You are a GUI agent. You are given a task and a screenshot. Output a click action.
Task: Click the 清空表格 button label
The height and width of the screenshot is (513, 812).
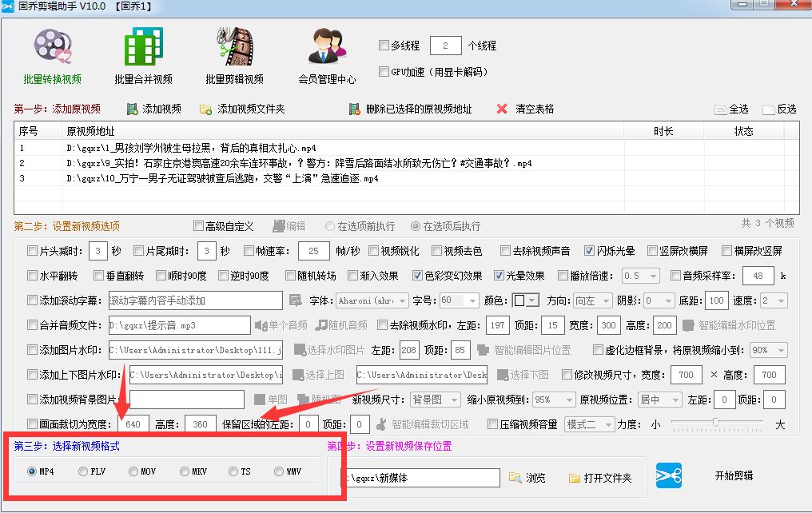[x=535, y=109]
